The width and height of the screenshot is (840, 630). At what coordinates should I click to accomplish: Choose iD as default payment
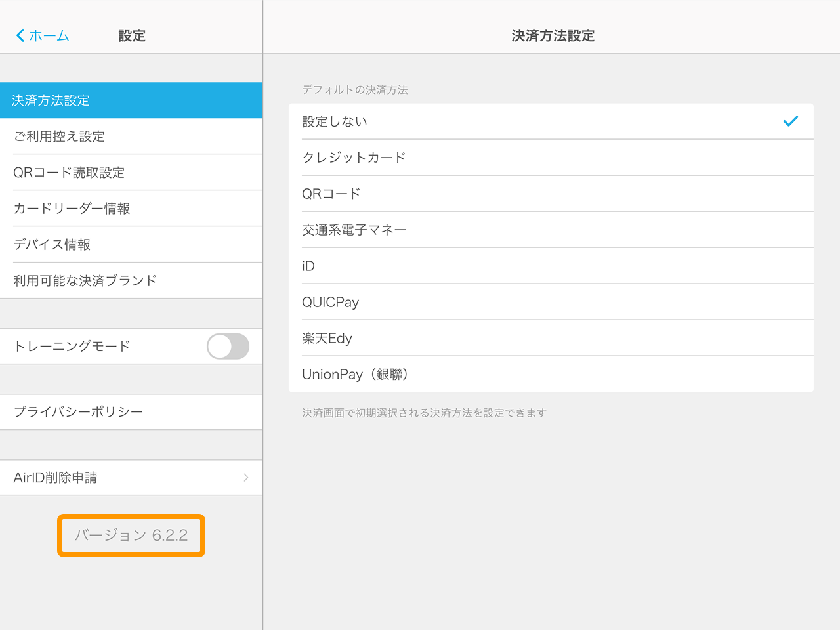coord(551,266)
